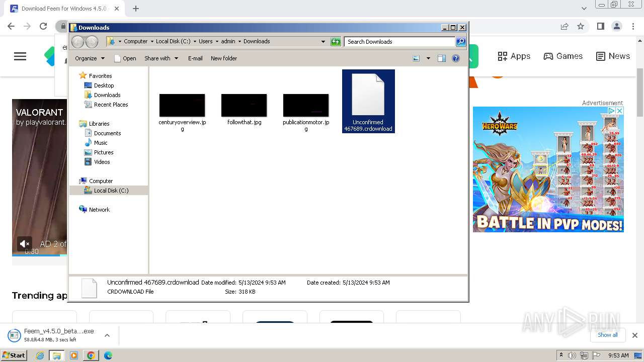Image resolution: width=644 pixels, height=362 pixels.
Task: Select Computer in navigation pane
Action: [101, 181]
